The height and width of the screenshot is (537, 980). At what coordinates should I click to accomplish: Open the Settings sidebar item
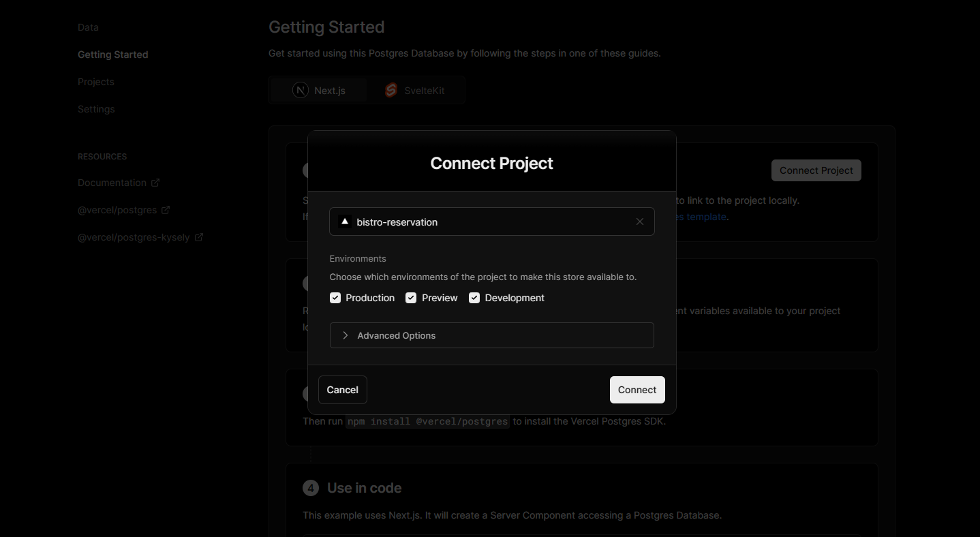[96, 109]
